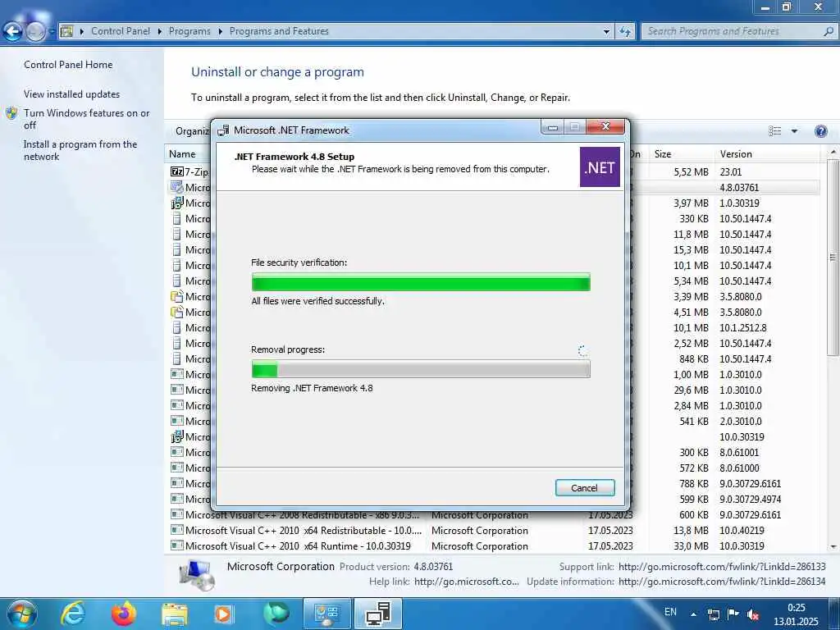Click the version cell 10.1.2512.8
The height and width of the screenshot is (630, 840).
click(x=742, y=327)
